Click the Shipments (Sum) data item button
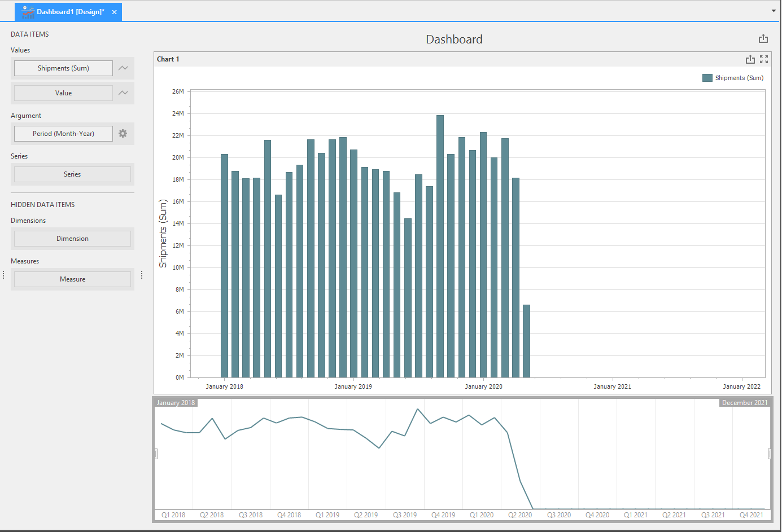Viewport: 782px width, 532px height. (63, 68)
